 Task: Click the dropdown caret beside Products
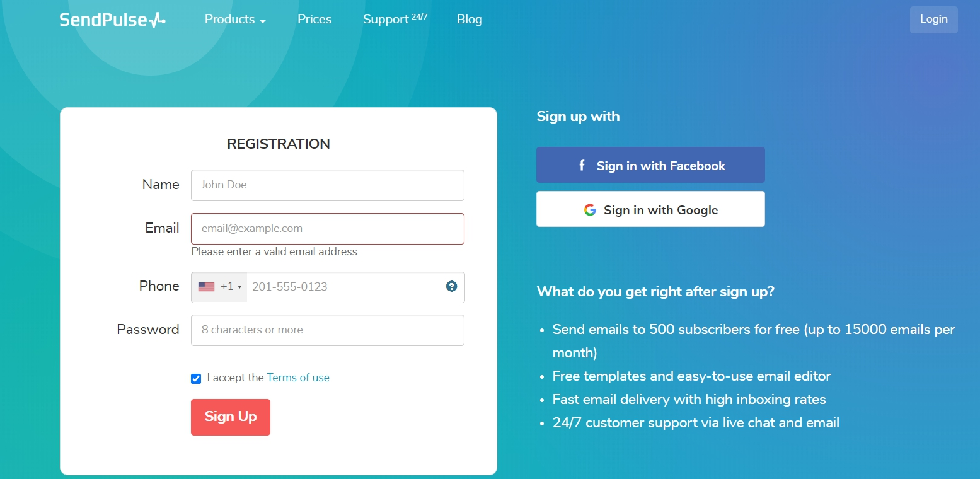(x=262, y=21)
